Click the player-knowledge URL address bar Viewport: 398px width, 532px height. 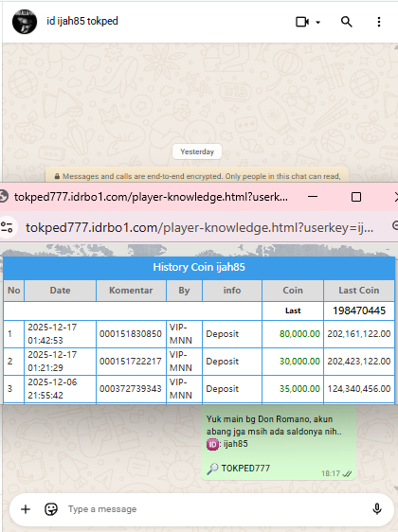click(x=199, y=227)
